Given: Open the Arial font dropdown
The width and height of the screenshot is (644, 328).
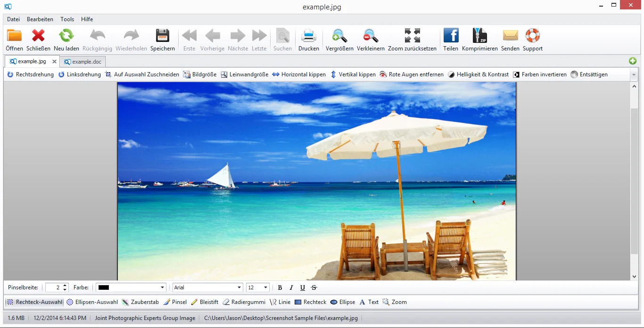Looking at the screenshot, I should 207,287.
